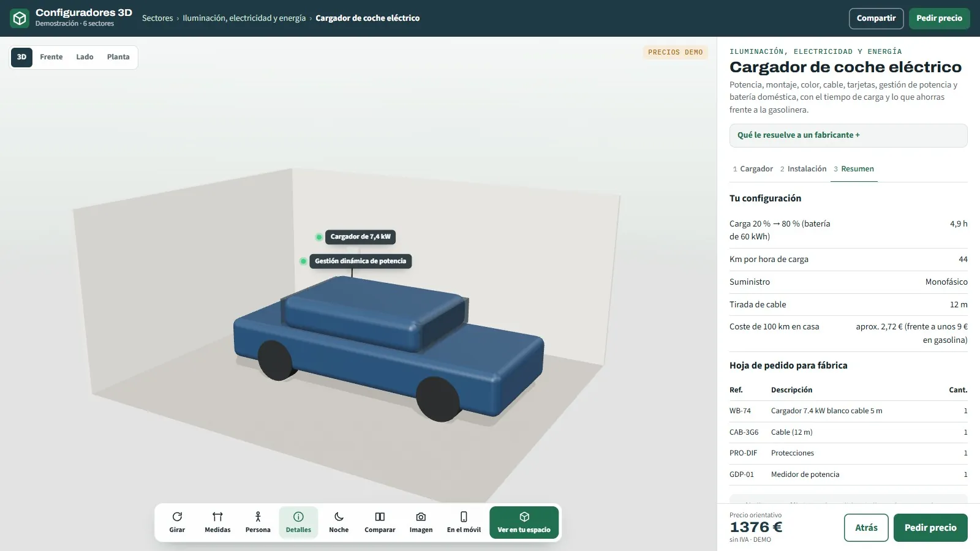Go to Sectores breadcrumb link

click(x=157, y=18)
